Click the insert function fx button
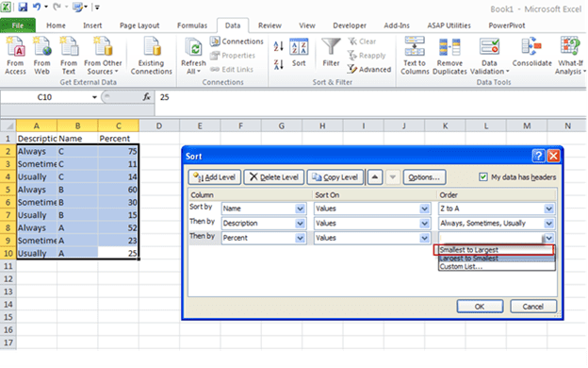Viewport: 588px width, 368px height. (147, 97)
